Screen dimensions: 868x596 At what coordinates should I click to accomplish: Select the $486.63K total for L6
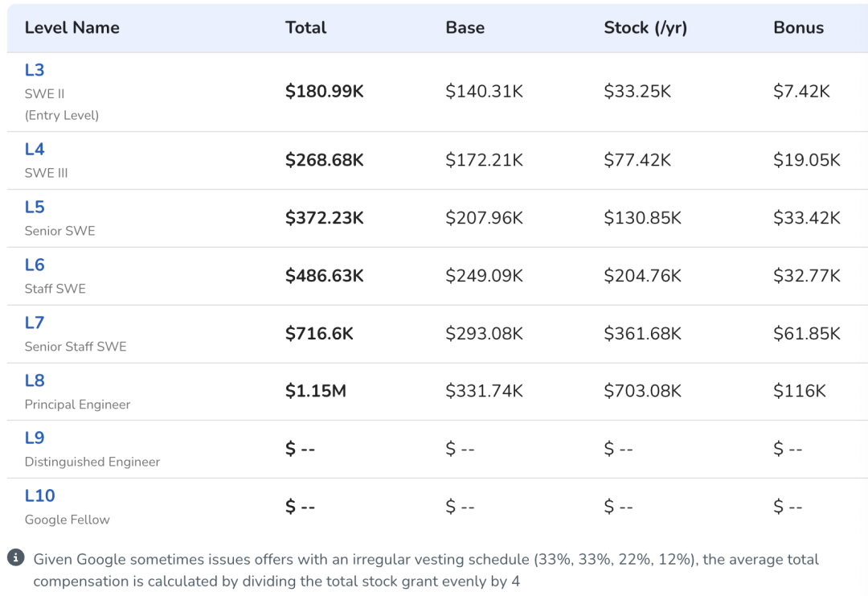point(325,275)
